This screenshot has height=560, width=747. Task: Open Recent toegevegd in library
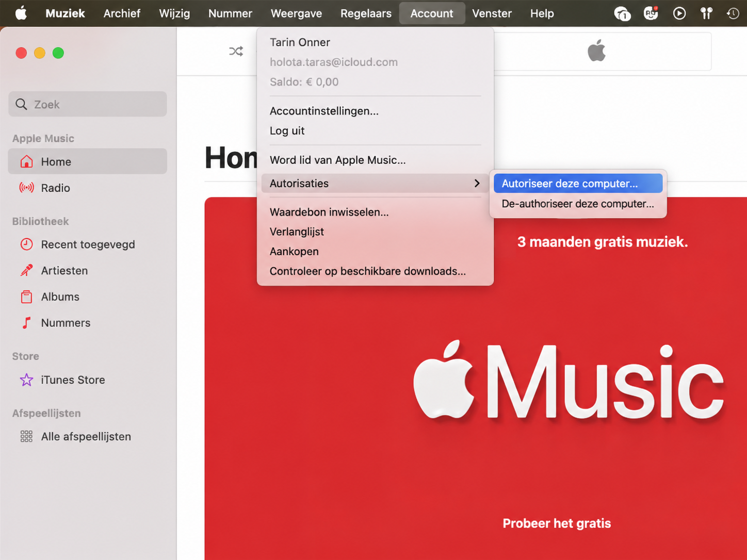(x=87, y=244)
